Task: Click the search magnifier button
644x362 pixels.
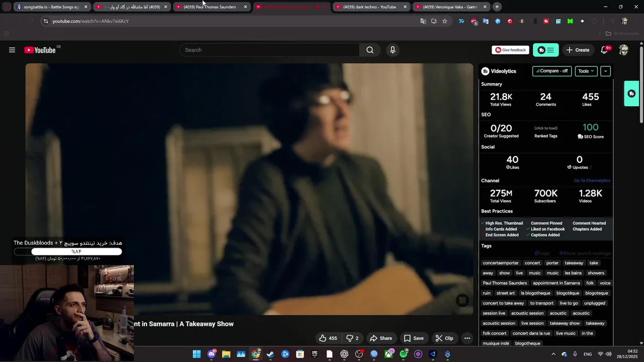Action: tap(370, 50)
